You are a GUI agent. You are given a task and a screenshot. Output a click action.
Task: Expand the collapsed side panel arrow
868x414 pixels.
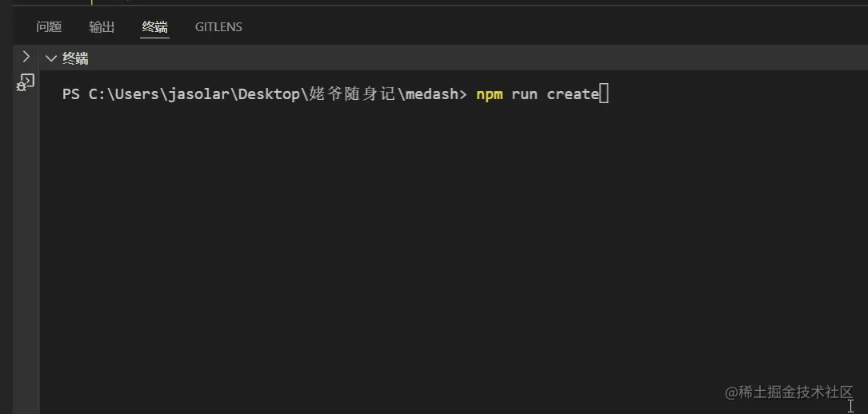(26, 57)
